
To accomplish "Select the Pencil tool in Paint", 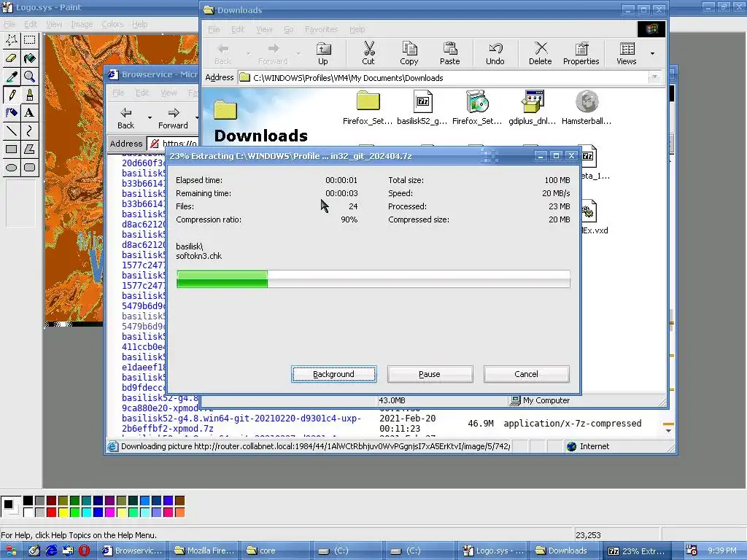I will tap(12, 94).
